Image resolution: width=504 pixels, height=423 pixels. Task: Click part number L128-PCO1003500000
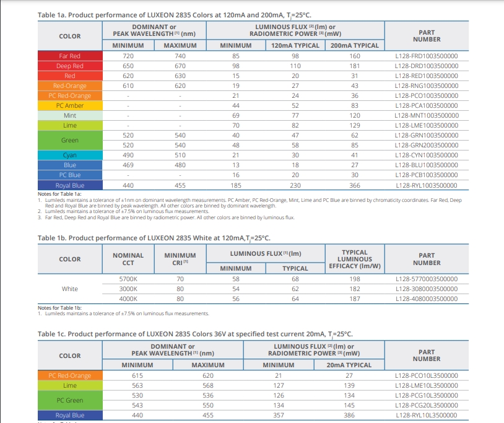tap(427, 96)
